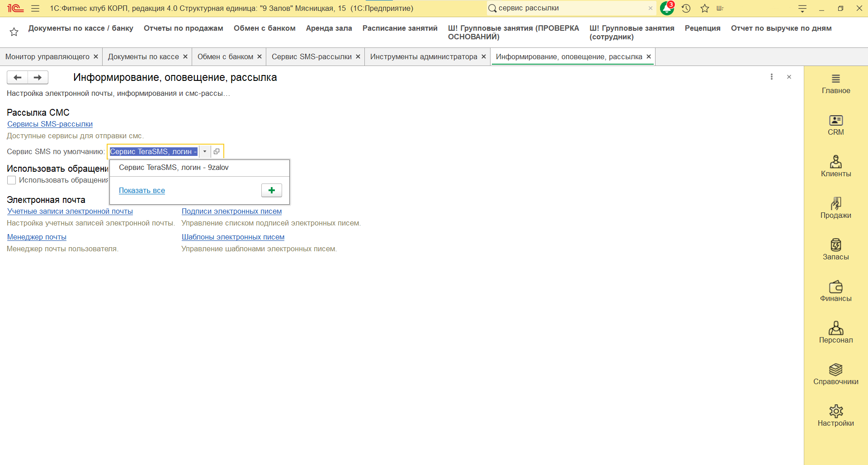Viewport: 868px width, 465px height.
Task: Open the Менеджер почты link
Action: [x=37, y=237]
